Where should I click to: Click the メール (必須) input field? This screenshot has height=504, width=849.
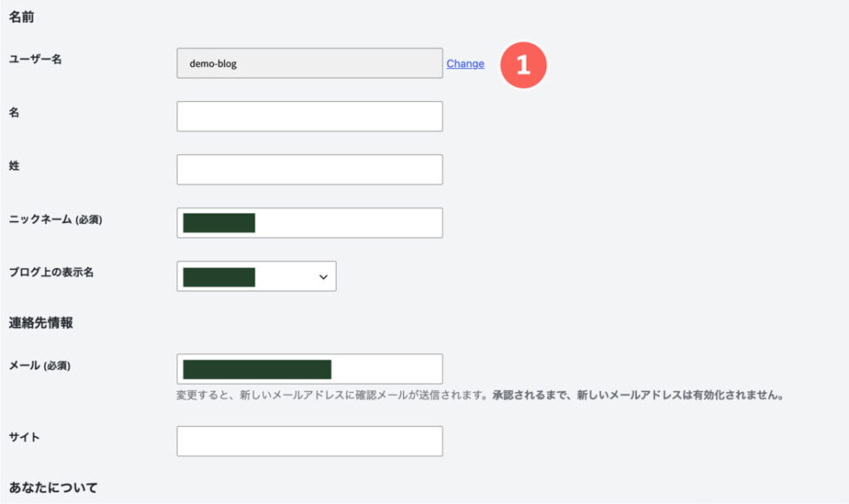point(310,369)
